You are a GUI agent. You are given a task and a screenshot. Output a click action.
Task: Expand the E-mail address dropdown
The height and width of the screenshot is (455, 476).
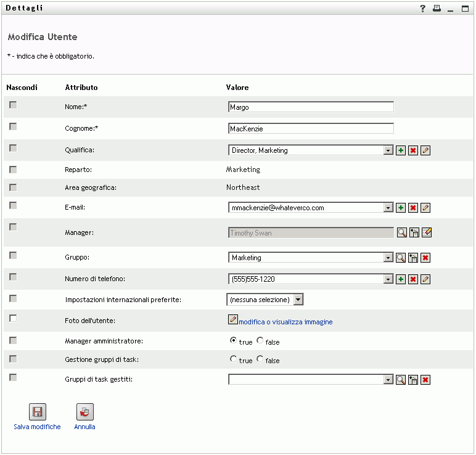point(388,208)
